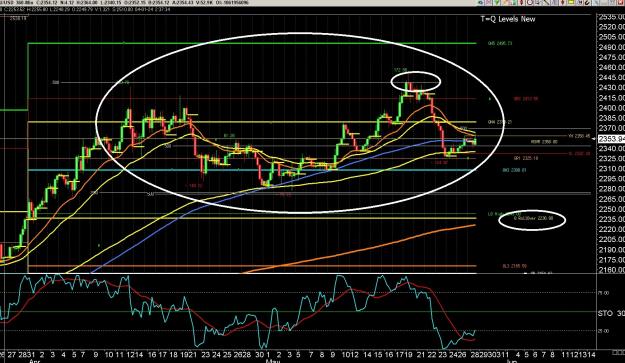Click the 2250.00 price axis label
This screenshot has width=625, height=363.
tap(611, 209)
